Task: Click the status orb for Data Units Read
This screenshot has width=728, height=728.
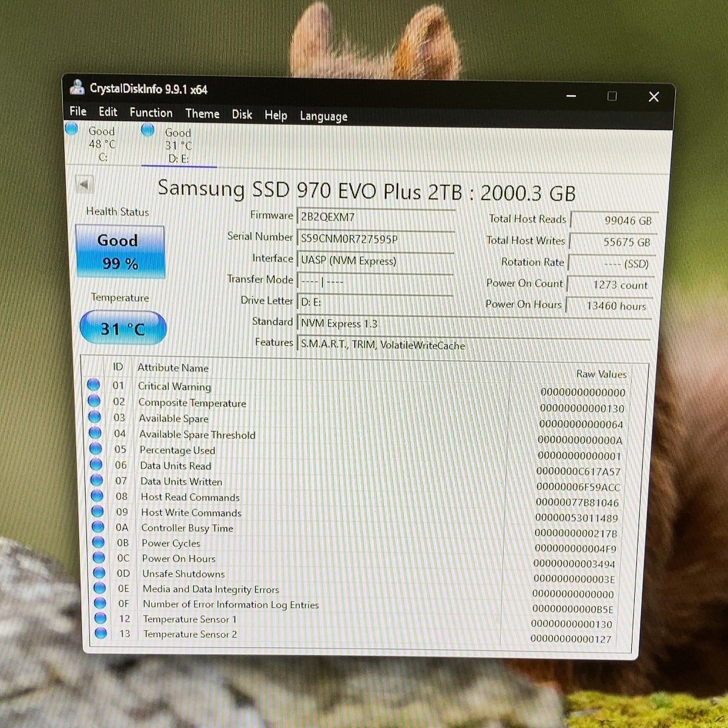Action: 96,465
